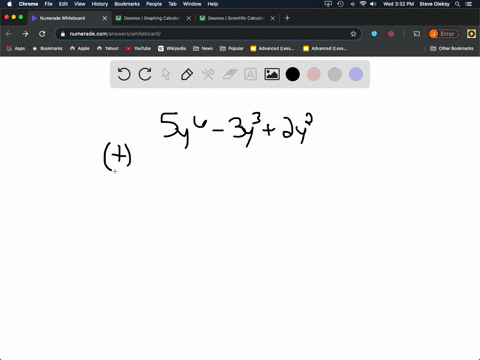This screenshot has height=360, width=480.
Task: Click the numerade.com address bar
Action: click(x=208, y=34)
